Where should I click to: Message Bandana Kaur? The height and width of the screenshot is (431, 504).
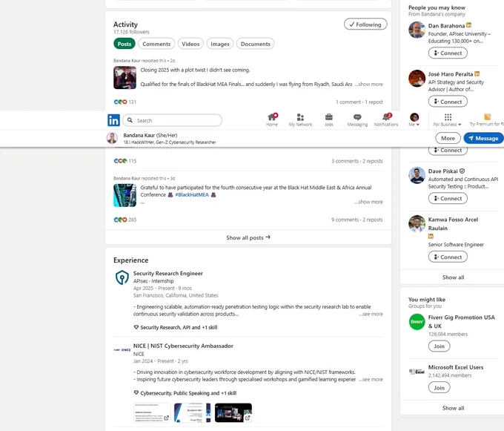[x=483, y=138]
